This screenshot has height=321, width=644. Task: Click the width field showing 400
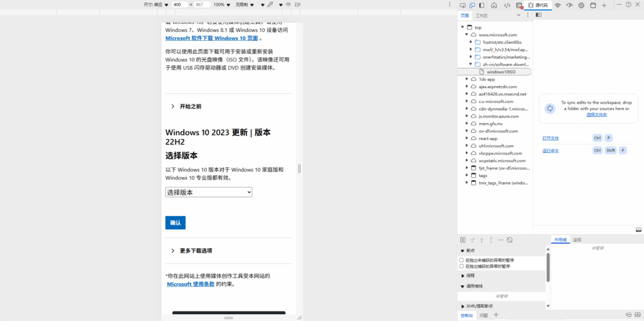click(x=179, y=4)
